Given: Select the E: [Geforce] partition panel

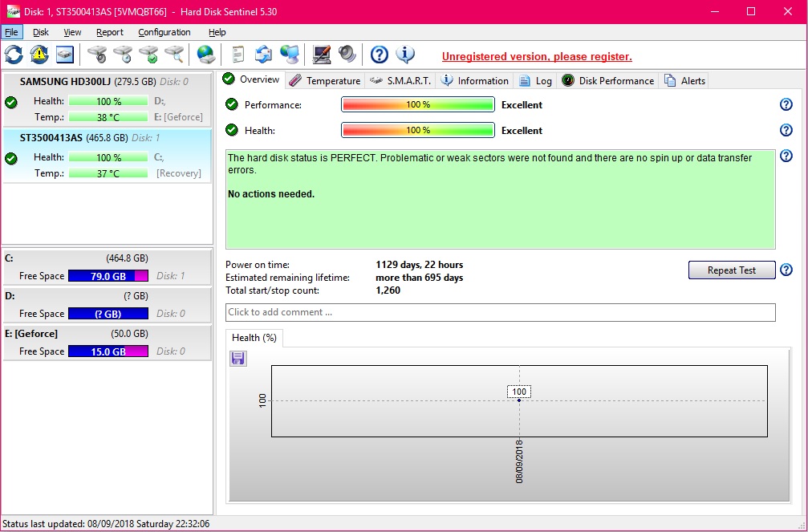Looking at the screenshot, I should (108, 343).
